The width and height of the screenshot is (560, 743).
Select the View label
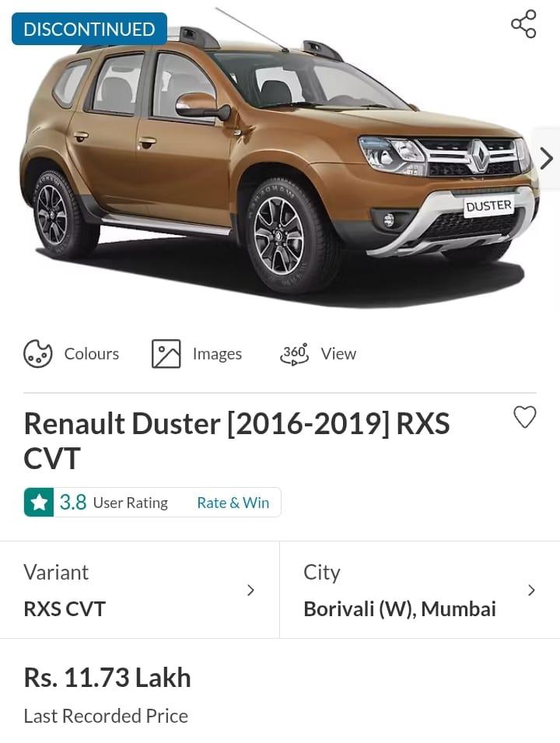point(338,354)
